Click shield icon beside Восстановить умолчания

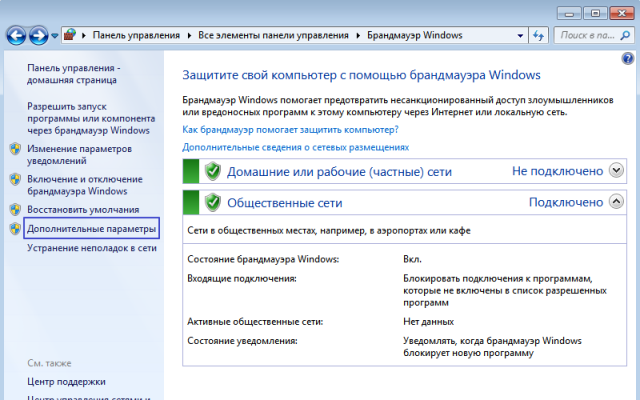(16, 209)
